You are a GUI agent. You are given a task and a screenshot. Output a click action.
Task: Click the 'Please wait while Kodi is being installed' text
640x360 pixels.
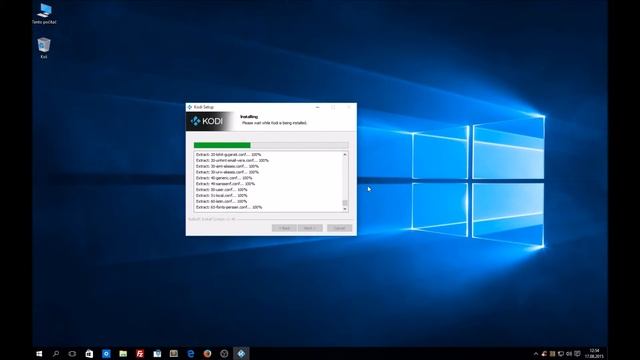tap(274, 123)
